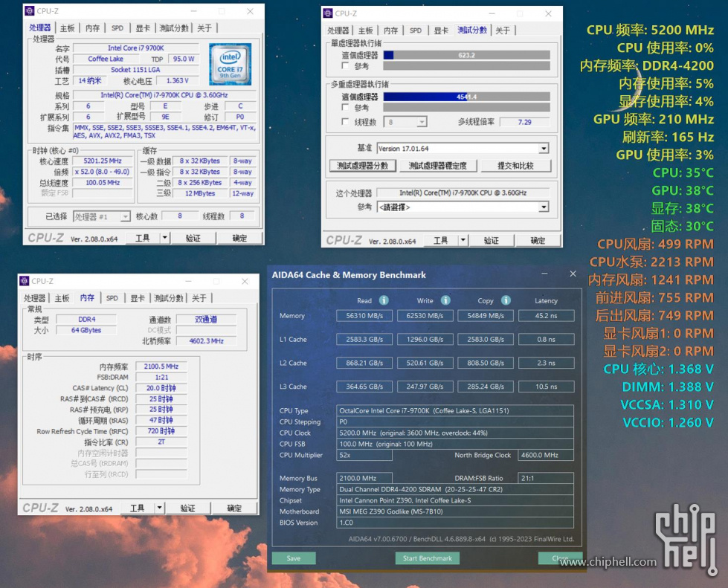Viewport: 728px width, 588px height.
Task: Open the info icon next to Write in AIDA64
Action: [445, 300]
